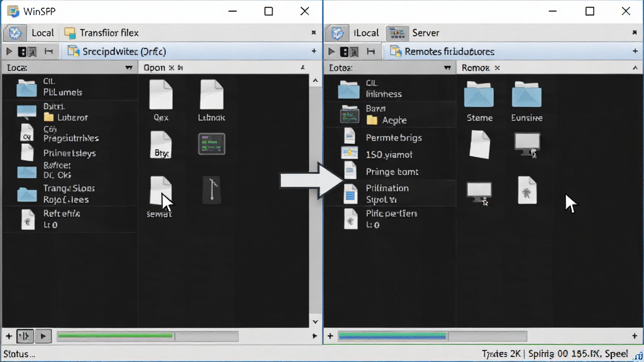Viewport: 644px width, 362px height.
Task: Click the Srecipdwitec folder icon in address bar
Action: click(x=73, y=51)
